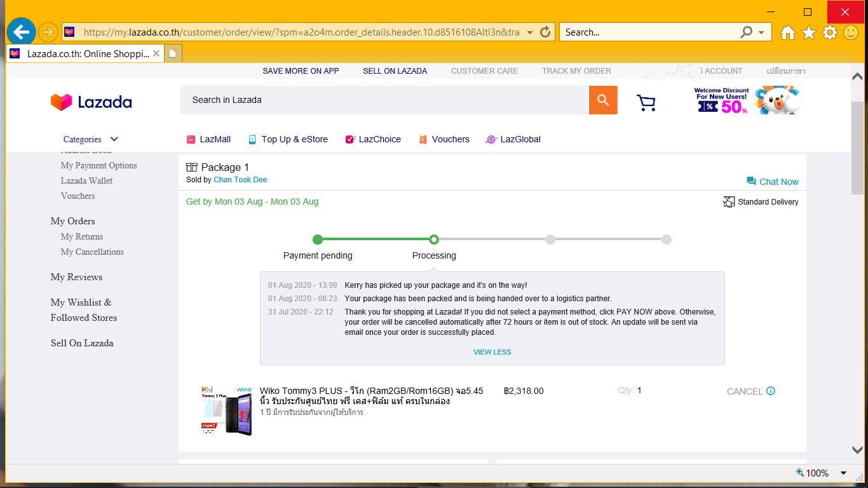Viewport: 868px width, 488px height.
Task: Click the LazMall icon
Action: click(x=191, y=139)
